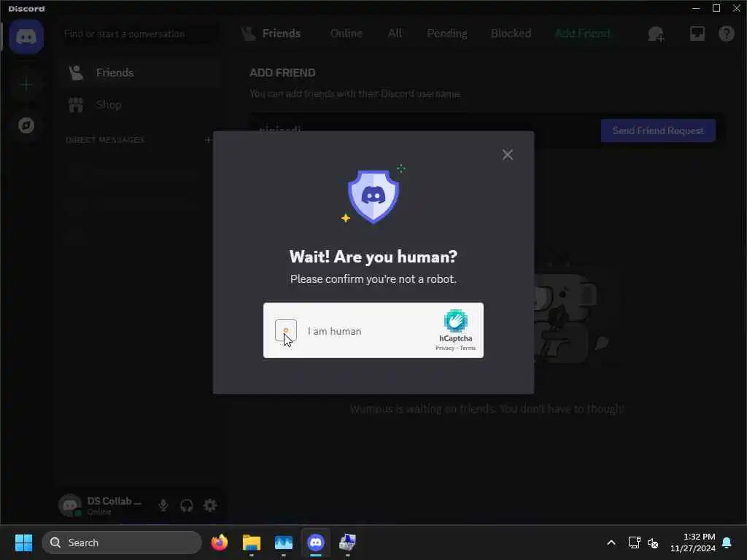Open the muted volume tray icon

pyautogui.click(x=653, y=542)
